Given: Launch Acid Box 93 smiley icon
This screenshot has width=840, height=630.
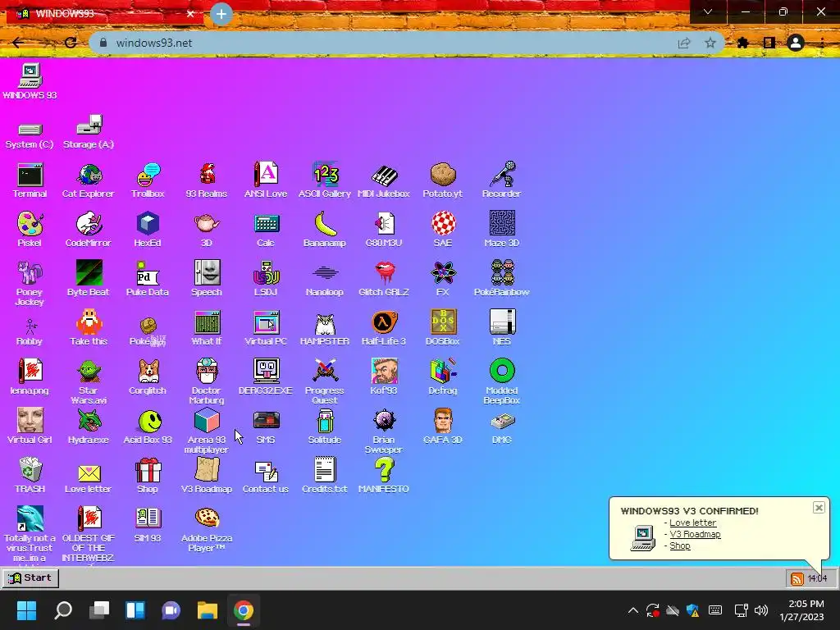Looking at the screenshot, I should click(x=148, y=427).
